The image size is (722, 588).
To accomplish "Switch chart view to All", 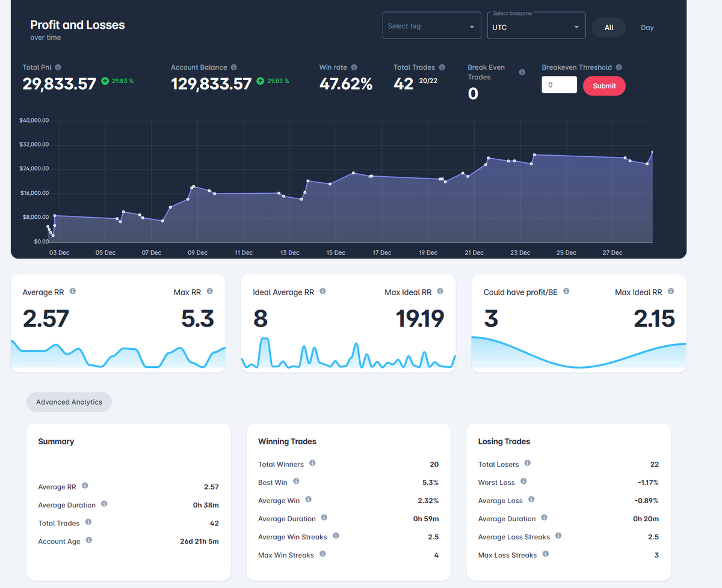I will (x=609, y=28).
